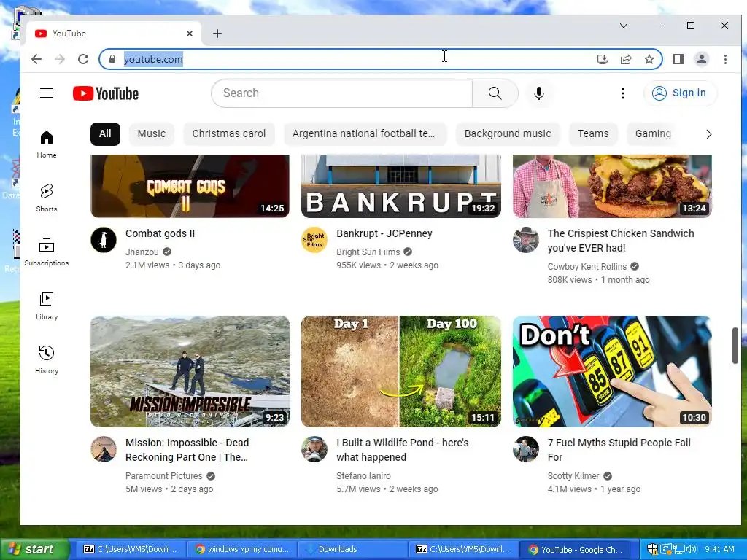Close the YouTube tab

tap(190, 34)
